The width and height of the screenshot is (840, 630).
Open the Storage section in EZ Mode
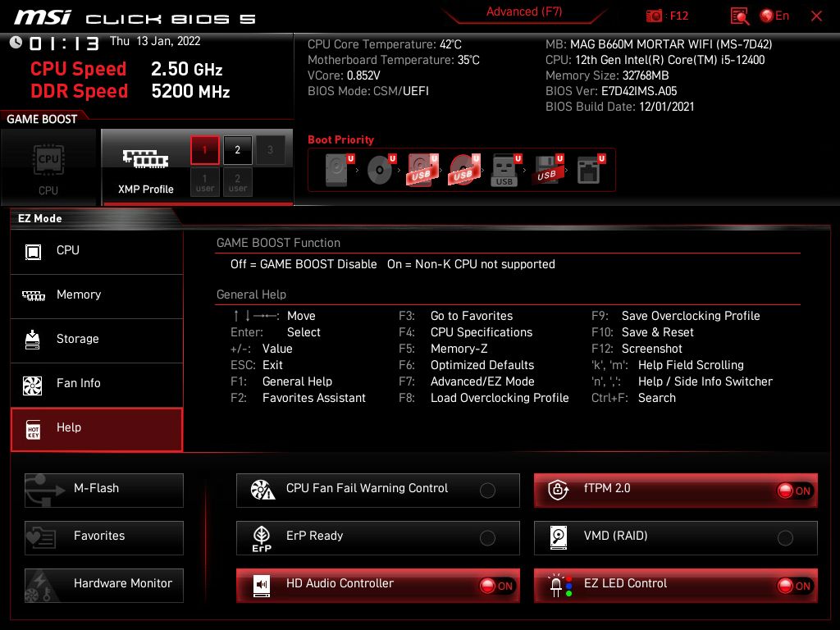coord(97,340)
